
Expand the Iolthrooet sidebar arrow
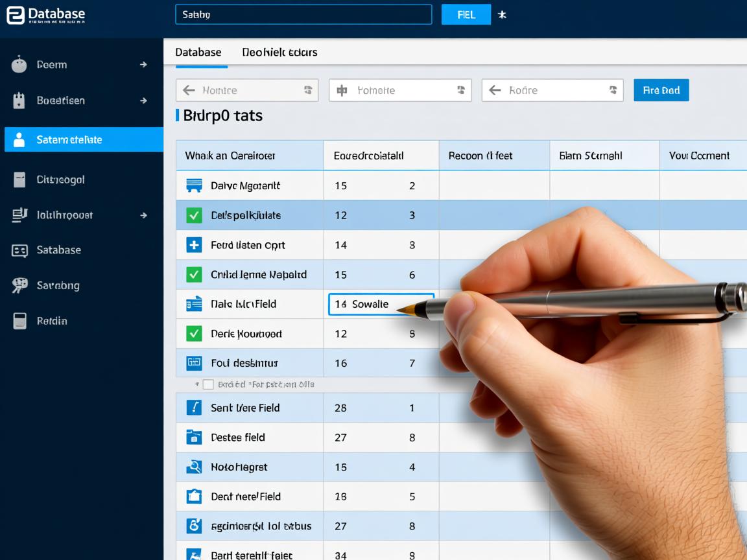143,215
